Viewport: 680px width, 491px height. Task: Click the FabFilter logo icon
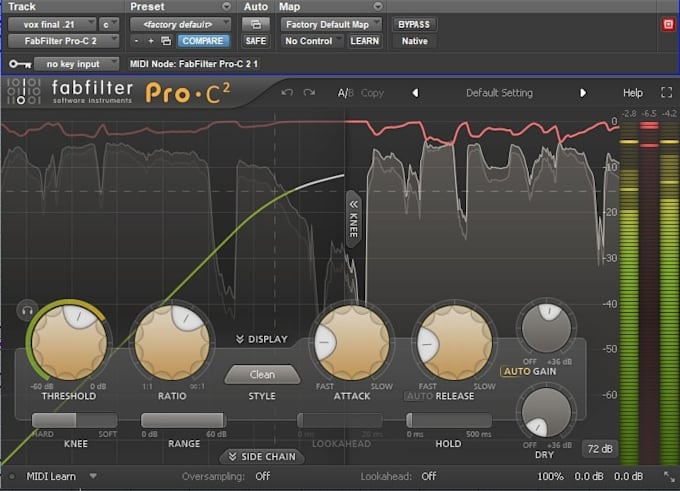24,91
